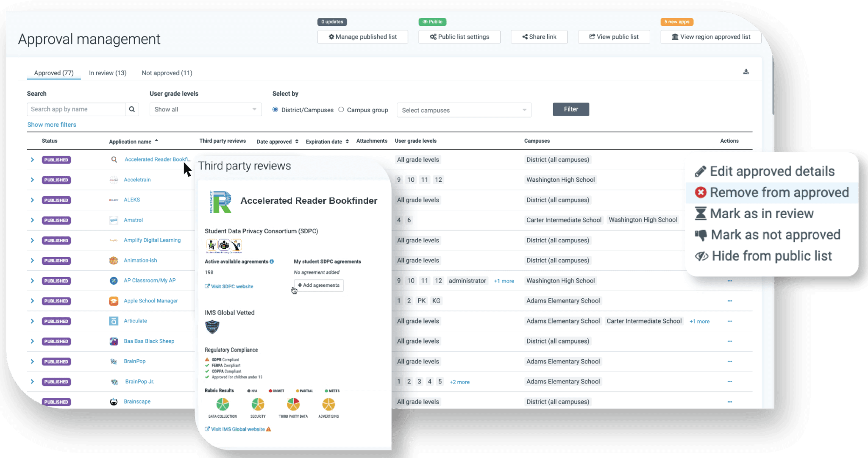The width and height of the screenshot is (868, 458).
Task: Click the download icon at top right
Action: click(x=746, y=72)
